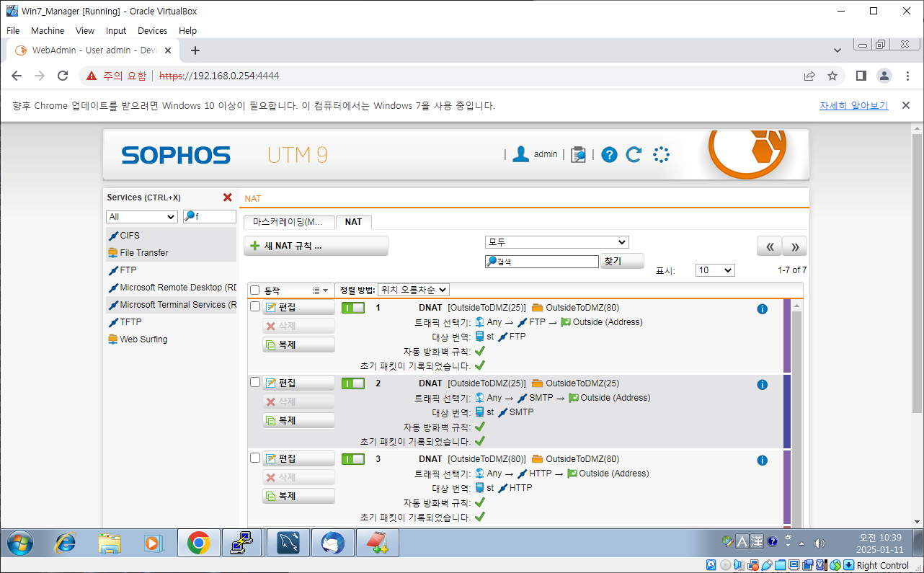
Task: Click the st host icon in rule 3
Action: pyautogui.click(x=479, y=488)
